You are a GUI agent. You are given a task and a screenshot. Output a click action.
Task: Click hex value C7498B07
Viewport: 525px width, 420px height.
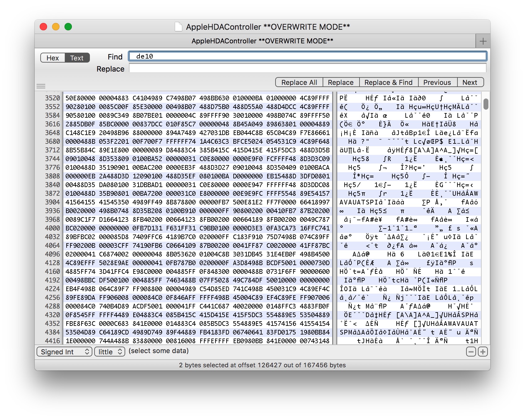point(181,98)
